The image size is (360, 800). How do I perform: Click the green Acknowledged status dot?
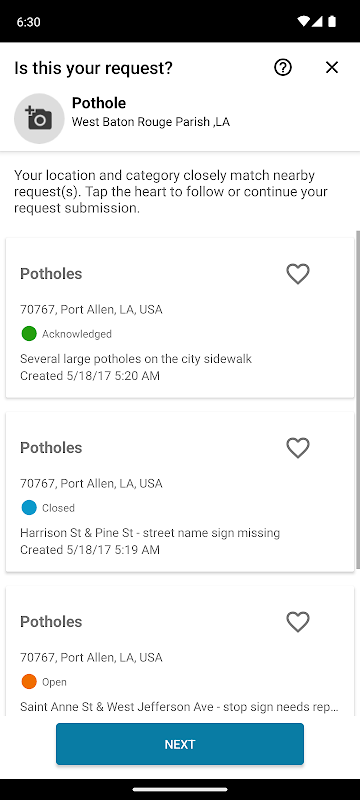(29, 334)
